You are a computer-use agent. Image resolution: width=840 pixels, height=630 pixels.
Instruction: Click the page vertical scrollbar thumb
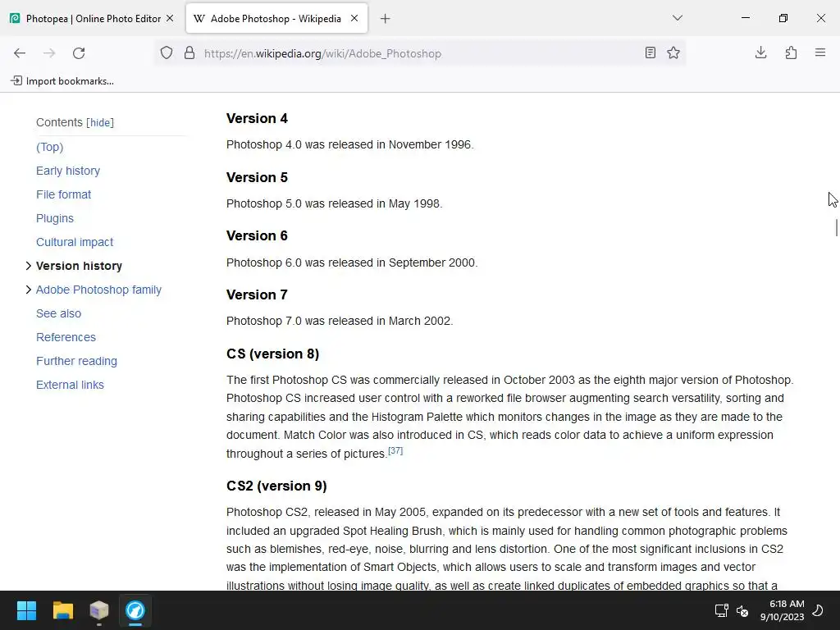coord(836,227)
